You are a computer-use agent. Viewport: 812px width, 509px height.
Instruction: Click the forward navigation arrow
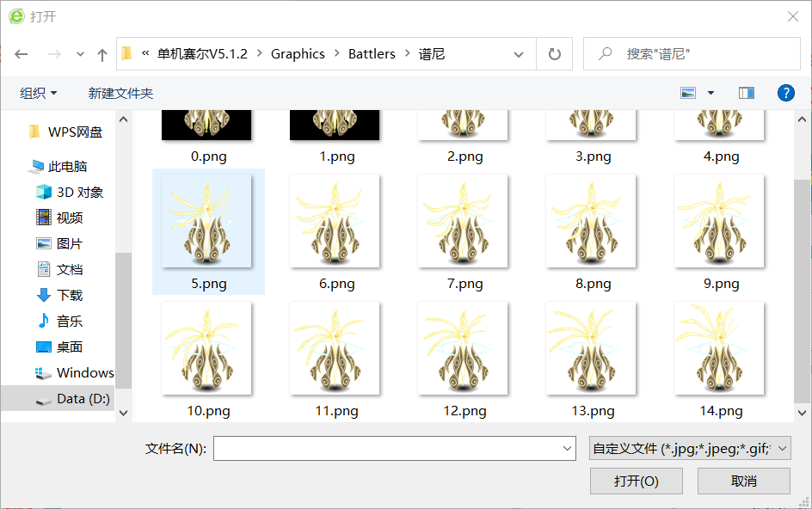tap(54, 54)
